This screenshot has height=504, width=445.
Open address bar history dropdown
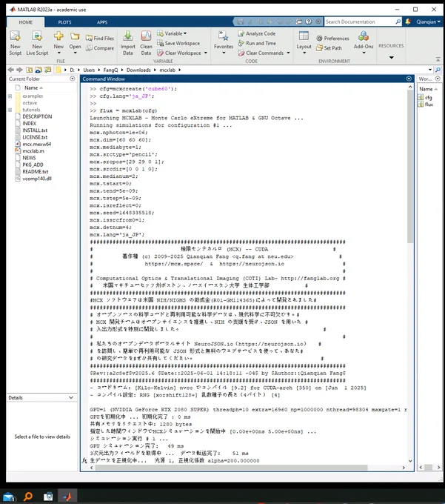click(x=430, y=70)
